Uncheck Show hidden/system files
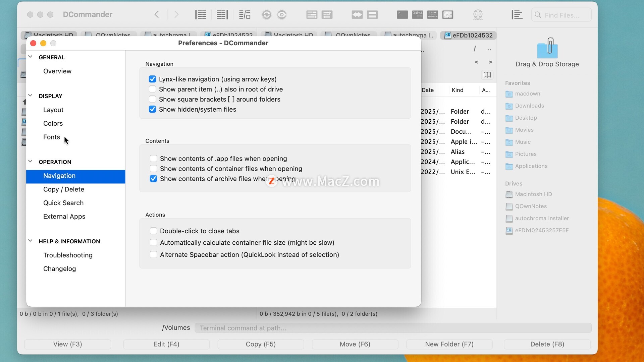 [152, 109]
